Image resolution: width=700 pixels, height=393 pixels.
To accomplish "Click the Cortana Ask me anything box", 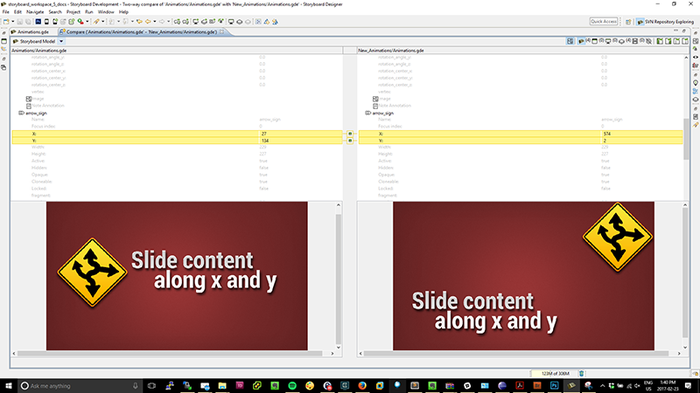I will [80, 385].
